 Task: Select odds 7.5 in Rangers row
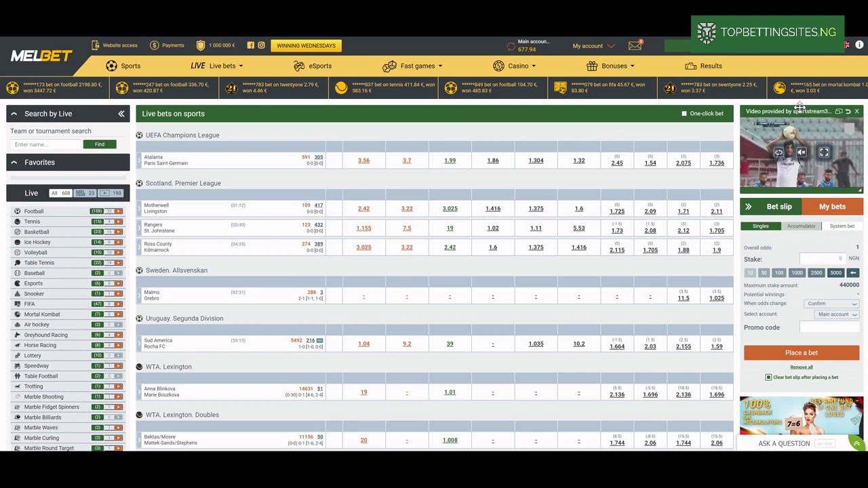[407, 228]
